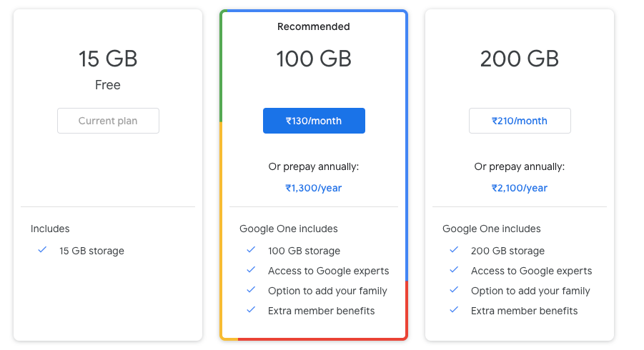Click checkmark for Extra member benefits in 200 GB plan
Viewport: 644px width, 350px height.
tap(454, 310)
